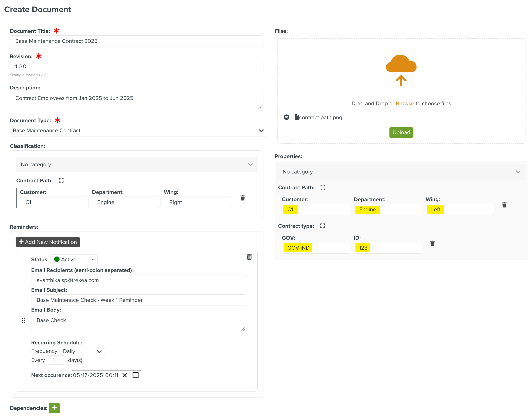Expand Contract Path in Properties section
Viewport: 532px width, 418px height.
(x=323, y=187)
